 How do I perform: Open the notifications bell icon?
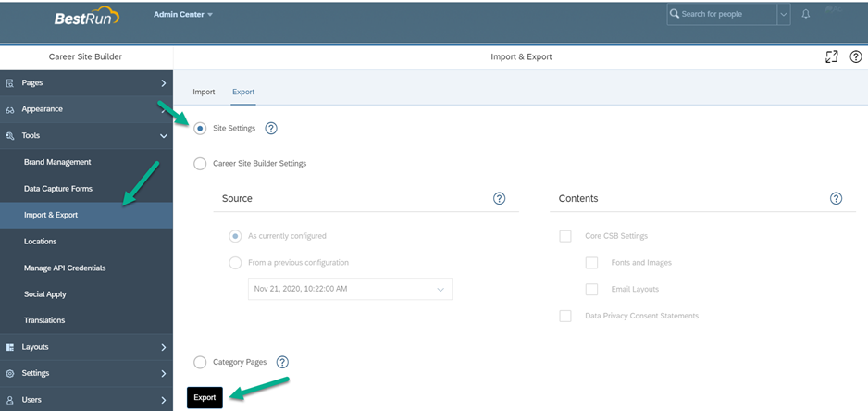pos(806,15)
